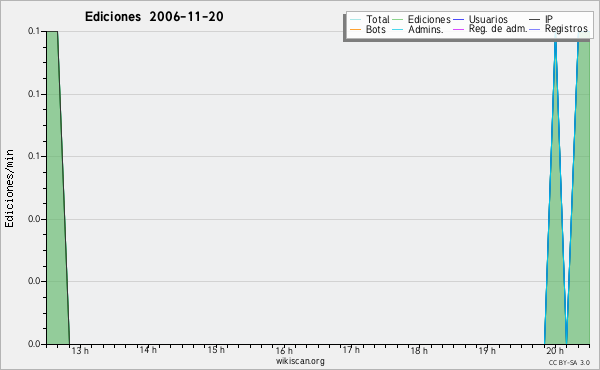Click the orange Bots legend line swatch

355,29
